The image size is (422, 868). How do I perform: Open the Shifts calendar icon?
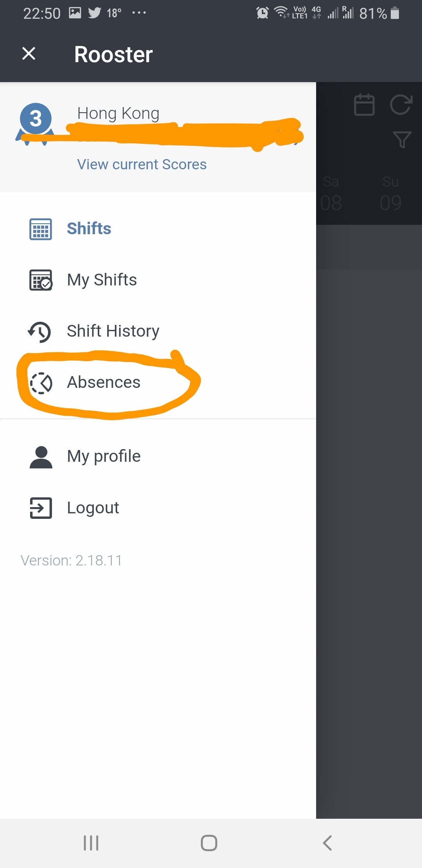coord(41,229)
